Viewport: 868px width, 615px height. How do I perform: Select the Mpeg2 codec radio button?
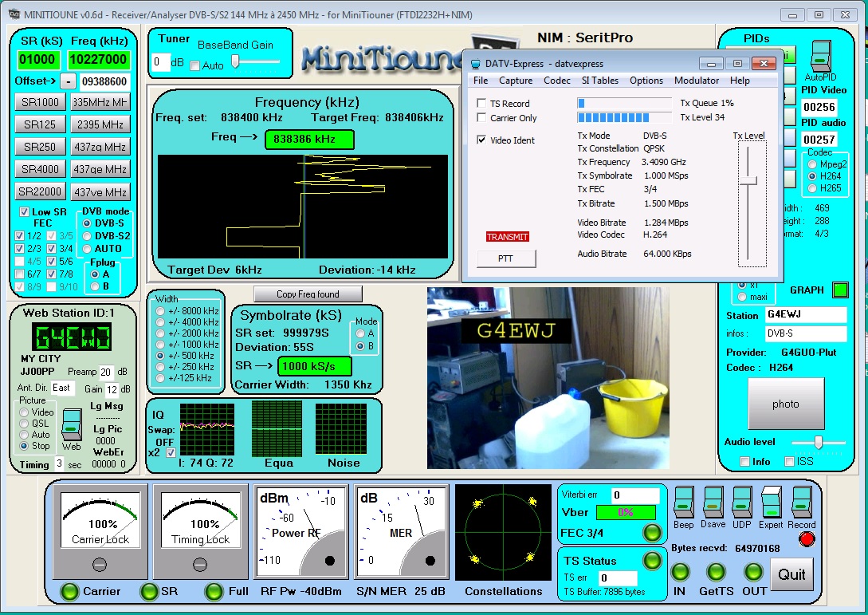coord(812,164)
